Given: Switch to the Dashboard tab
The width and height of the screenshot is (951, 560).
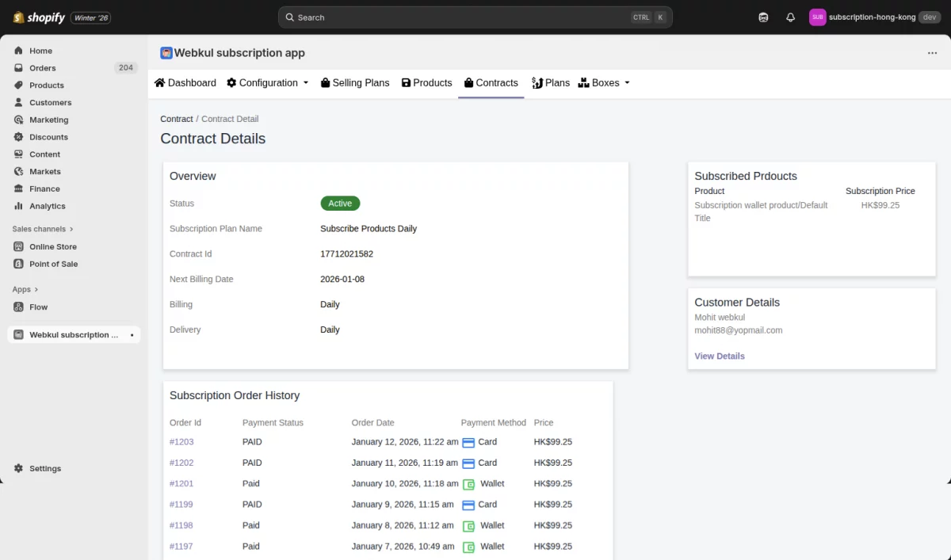Looking at the screenshot, I should point(185,82).
